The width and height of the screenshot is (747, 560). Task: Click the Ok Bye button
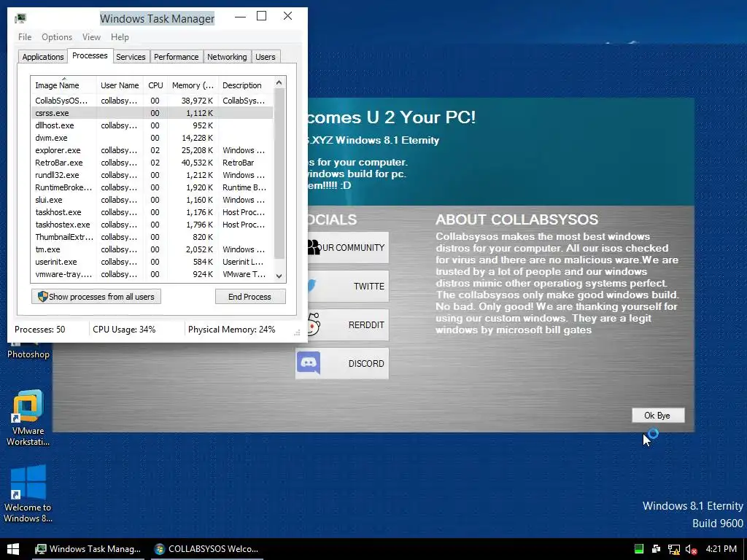[x=658, y=415]
